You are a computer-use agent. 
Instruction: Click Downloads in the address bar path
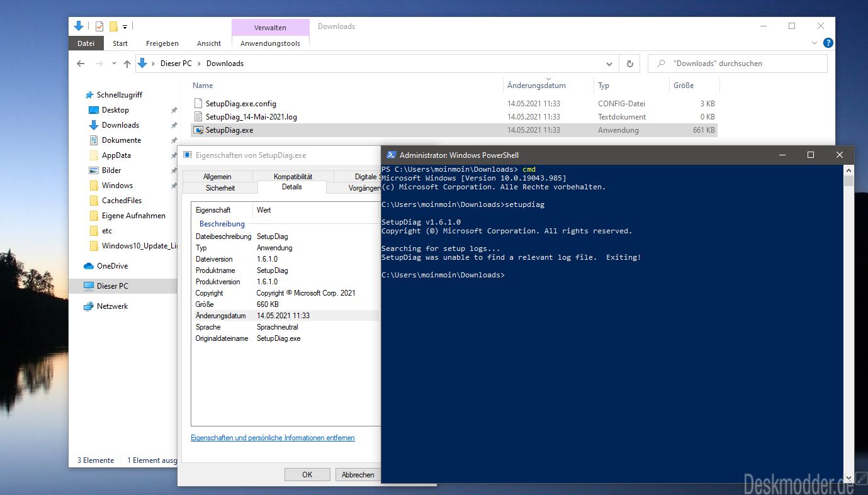(225, 64)
